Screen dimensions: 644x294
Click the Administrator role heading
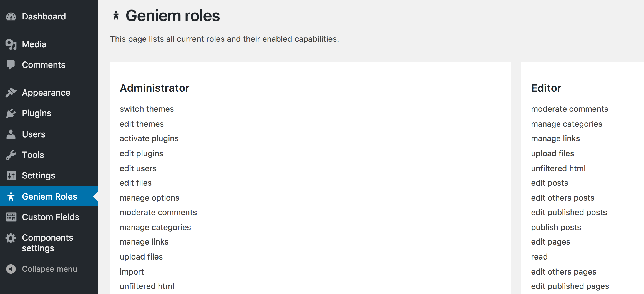coord(155,88)
